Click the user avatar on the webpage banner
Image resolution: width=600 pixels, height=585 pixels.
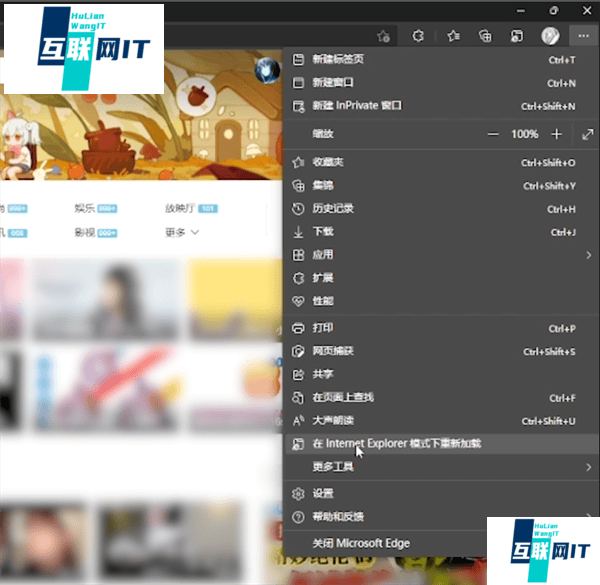click(x=267, y=70)
